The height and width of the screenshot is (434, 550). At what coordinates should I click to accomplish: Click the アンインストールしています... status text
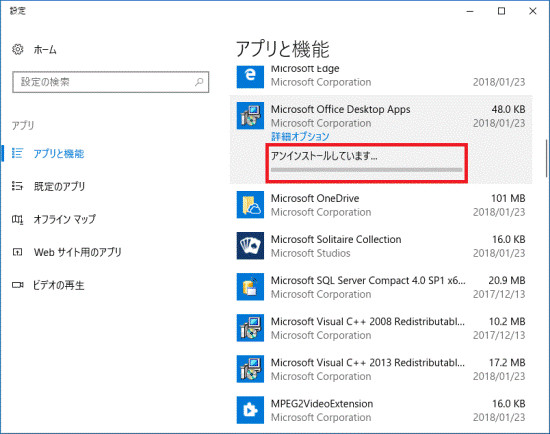[x=324, y=155]
